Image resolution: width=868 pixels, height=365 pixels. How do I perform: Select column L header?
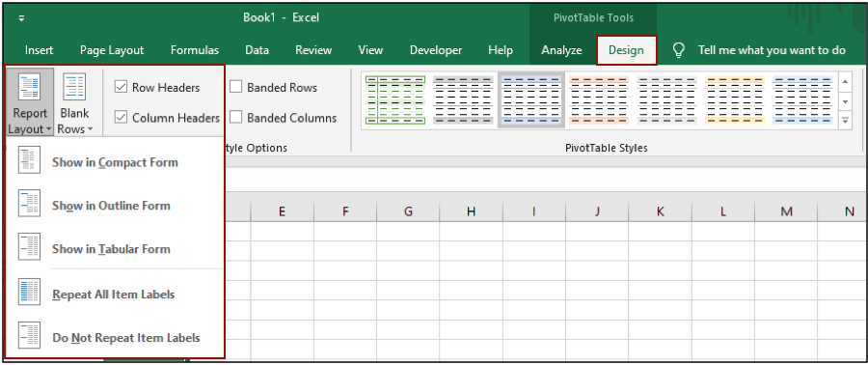point(723,211)
